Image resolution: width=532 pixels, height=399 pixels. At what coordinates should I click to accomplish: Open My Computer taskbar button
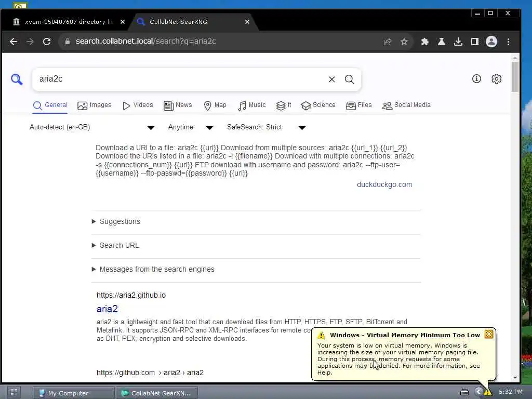pyautogui.click(x=73, y=393)
